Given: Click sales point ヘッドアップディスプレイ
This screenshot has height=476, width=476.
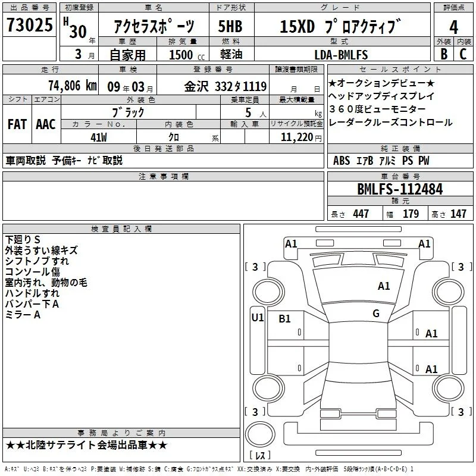Looking at the screenshot, I should 381,96.
